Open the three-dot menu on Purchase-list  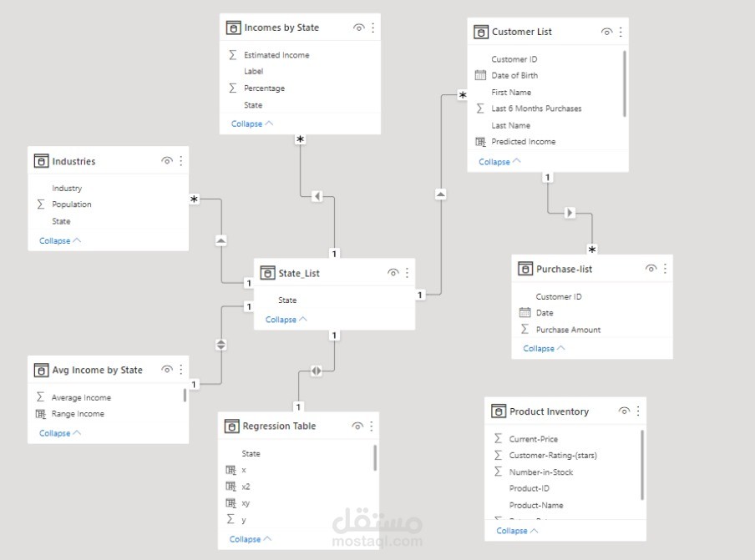[665, 268]
